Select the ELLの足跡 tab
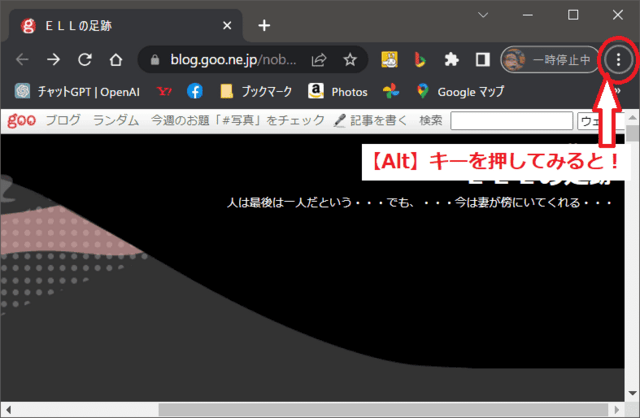The width and height of the screenshot is (640, 418). click(x=110, y=25)
